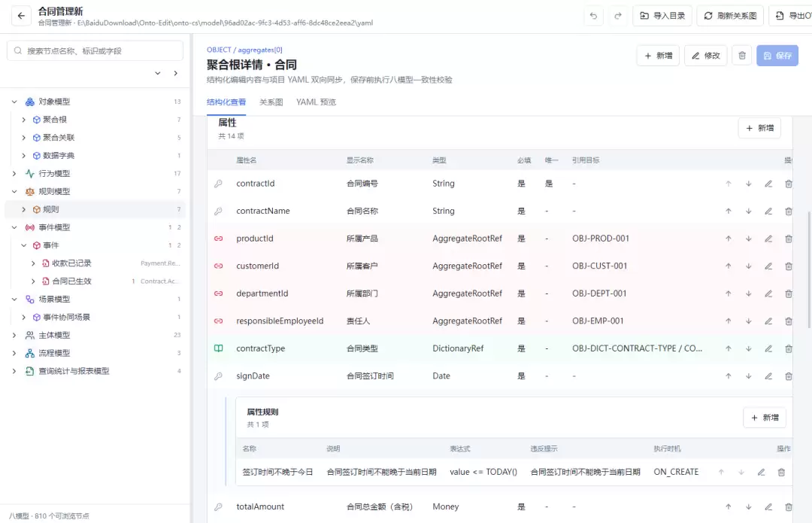Click the book icon of the contractType row
Image resolution: width=812 pixels, height=523 pixels.
219,348
